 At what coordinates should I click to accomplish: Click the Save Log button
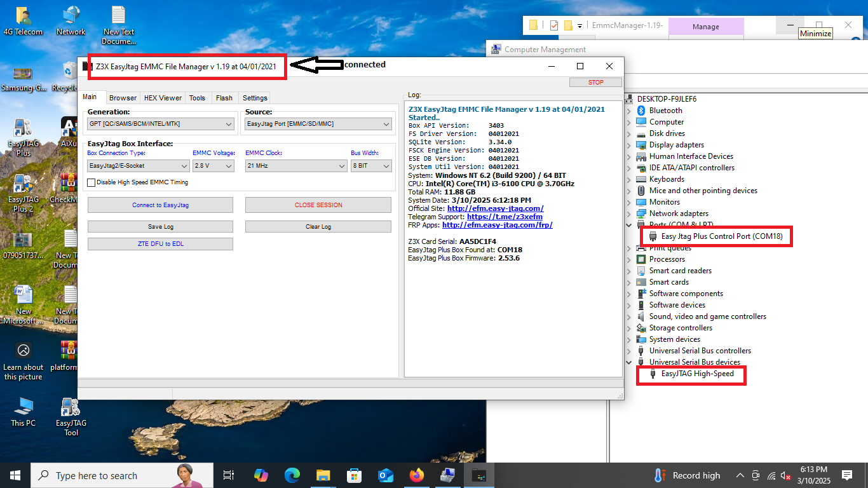point(160,227)
